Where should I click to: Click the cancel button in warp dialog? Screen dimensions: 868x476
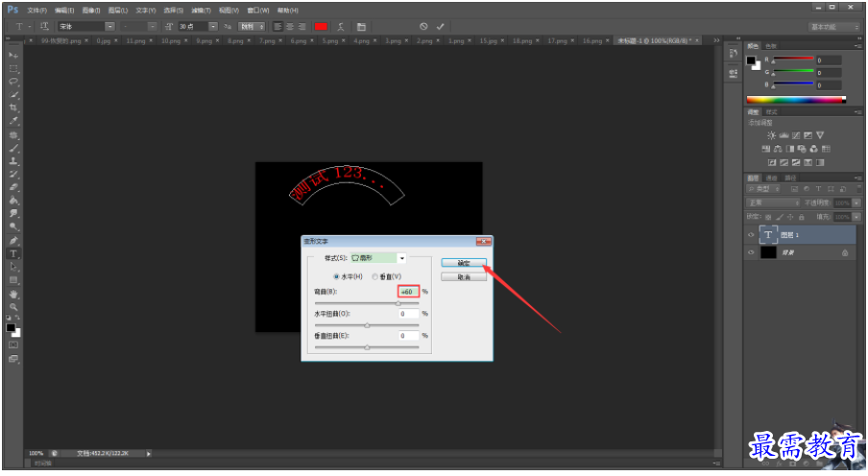(464, 276)
